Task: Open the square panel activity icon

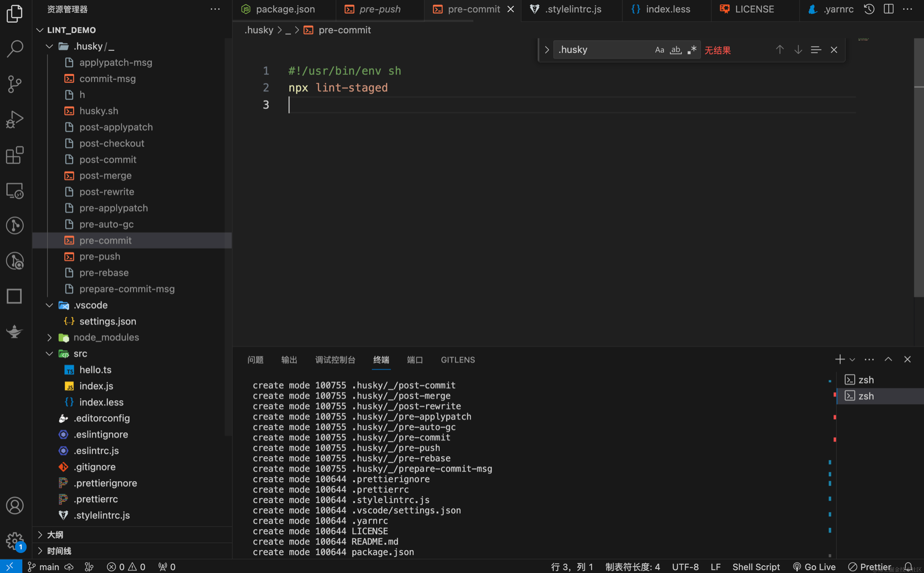Action: (15, 296)
